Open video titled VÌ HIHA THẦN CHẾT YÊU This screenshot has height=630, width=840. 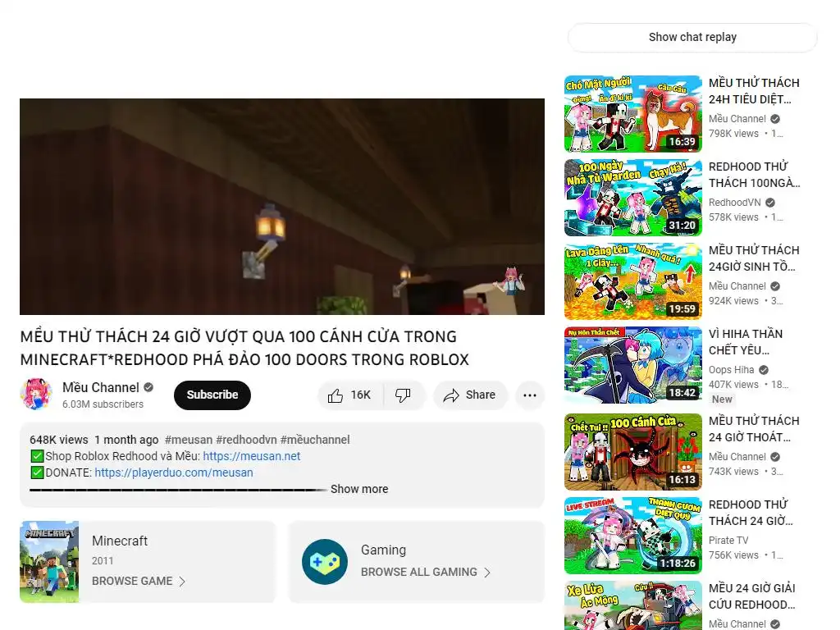pos(746,342)
